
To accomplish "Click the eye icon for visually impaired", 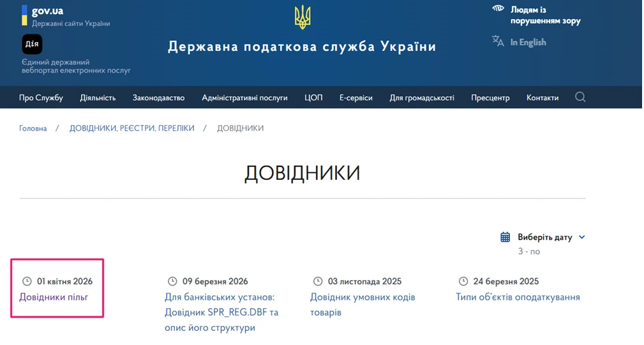I will tap(498, 9).
